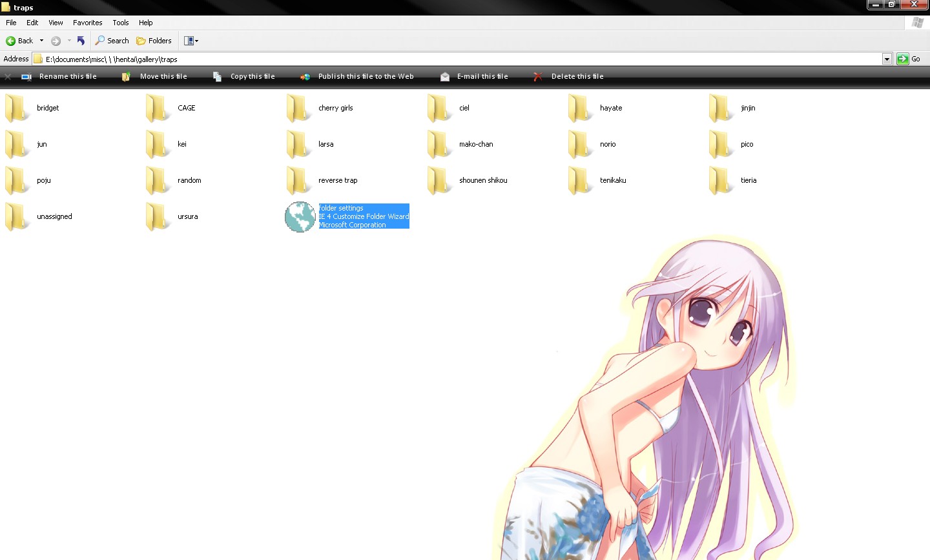Go up one folder level
Screen dimensions: 930x560
coord(81,41)
